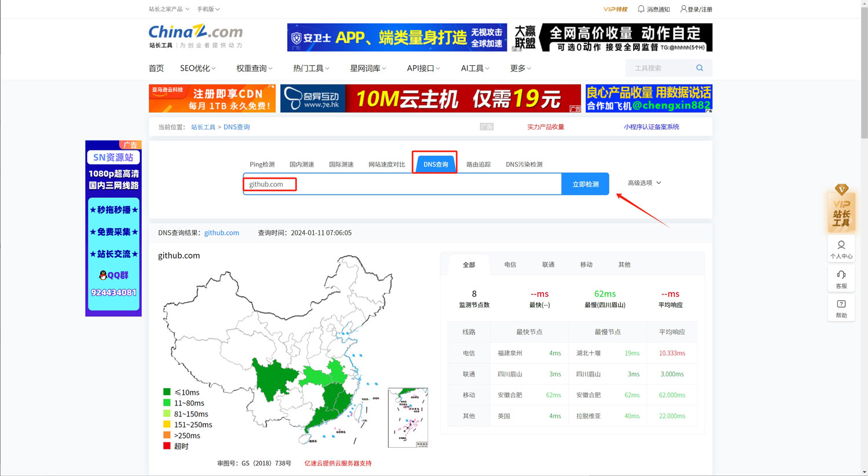Open the AI工具 menu
Screen dimensions: 868x476
pos(475,68)
